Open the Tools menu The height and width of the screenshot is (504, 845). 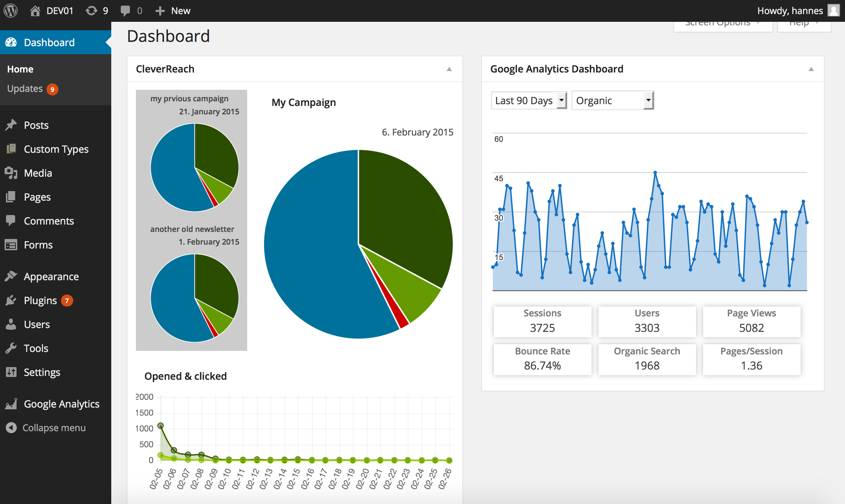coord(56,348)
